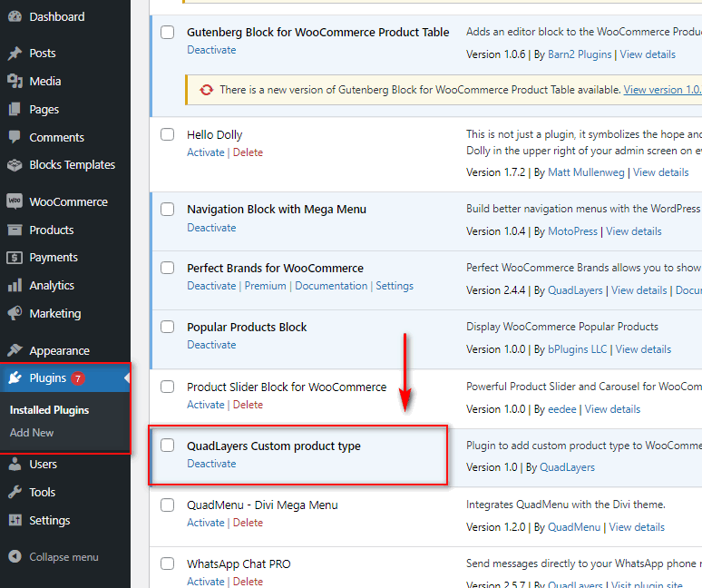This screenshot has height=588, width=702.
Task: Choose Add New under Plugins
Action: point(32,433)
